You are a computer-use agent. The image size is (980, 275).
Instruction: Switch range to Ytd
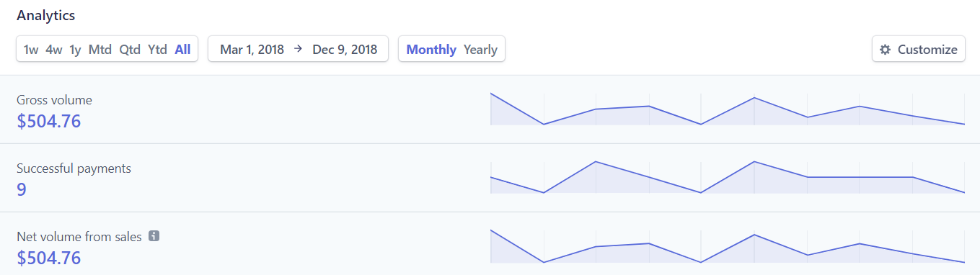click(x=157, y=50)
